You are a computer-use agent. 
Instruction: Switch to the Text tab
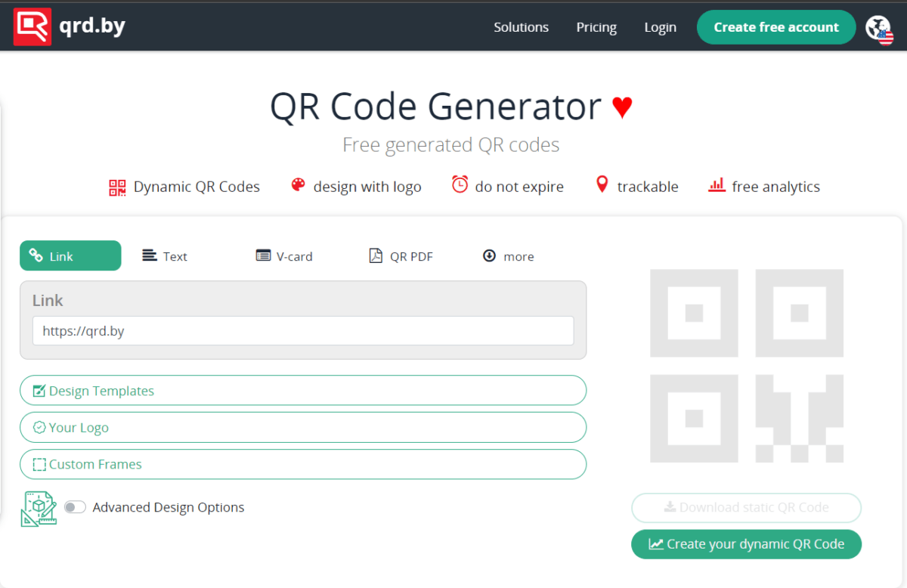click(x=165, y=255)
